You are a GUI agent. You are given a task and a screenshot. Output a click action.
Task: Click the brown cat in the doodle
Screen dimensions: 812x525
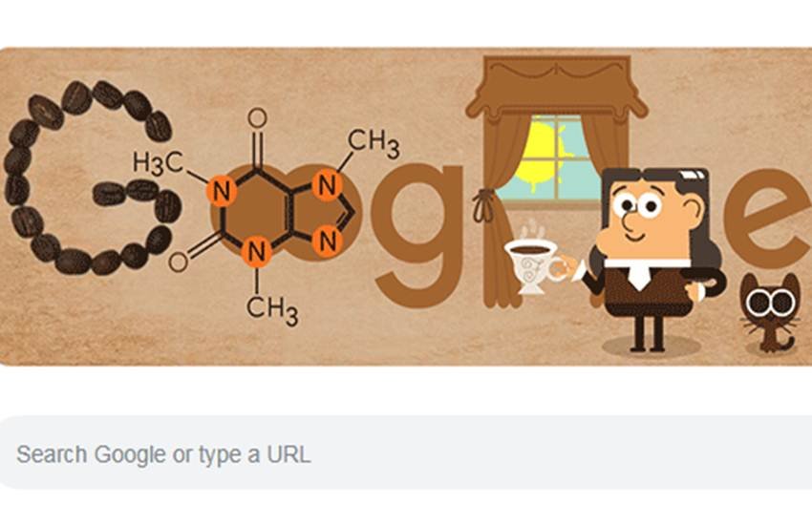pos(768,313)
